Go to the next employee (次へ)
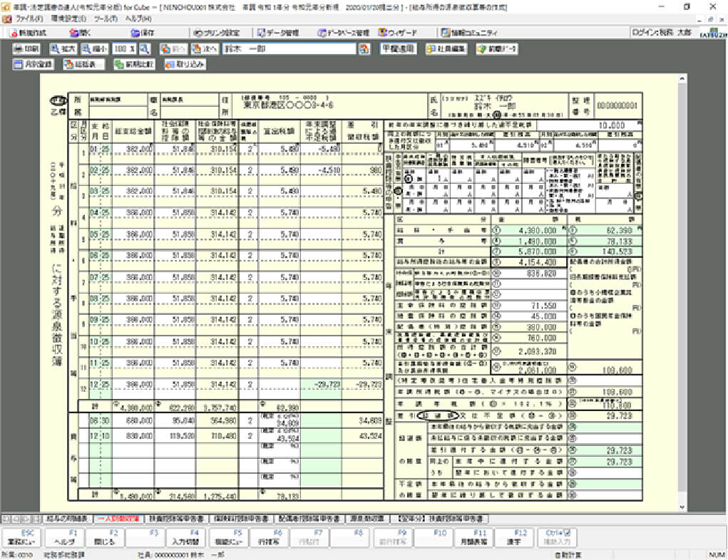 point(205,48)
